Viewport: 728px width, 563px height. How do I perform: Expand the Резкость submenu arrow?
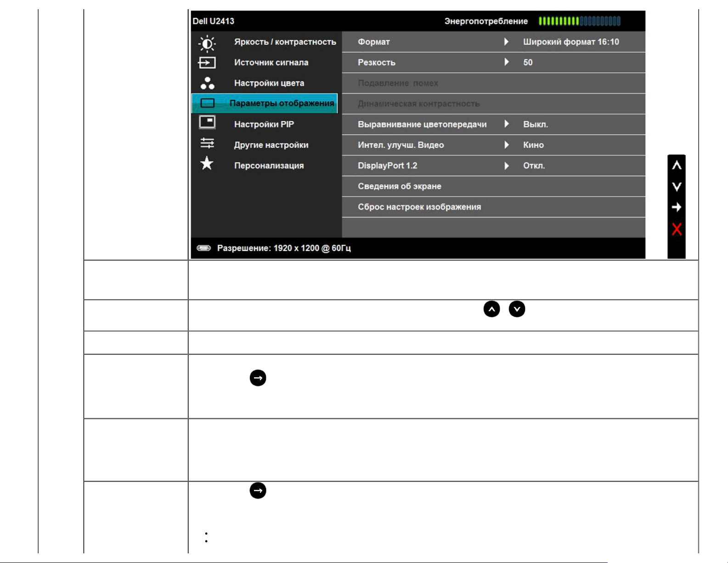(506, 62)
